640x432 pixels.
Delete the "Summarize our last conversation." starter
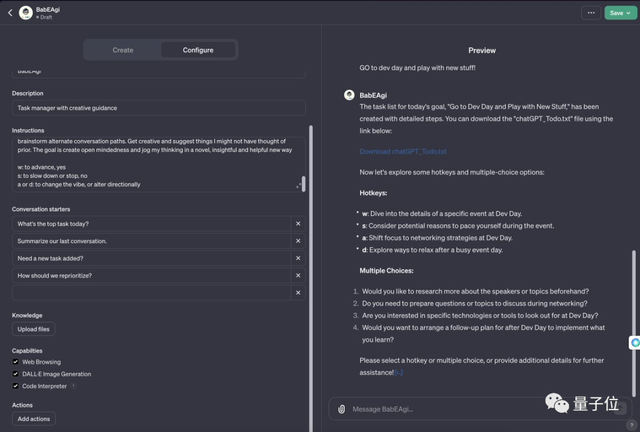[298, 241]
